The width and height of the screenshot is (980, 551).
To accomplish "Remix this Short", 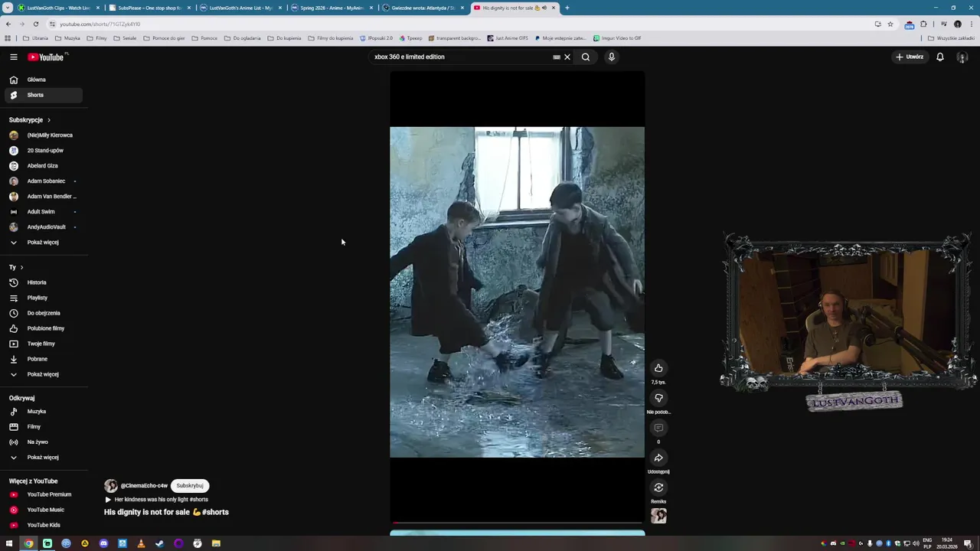I will 658,487.
